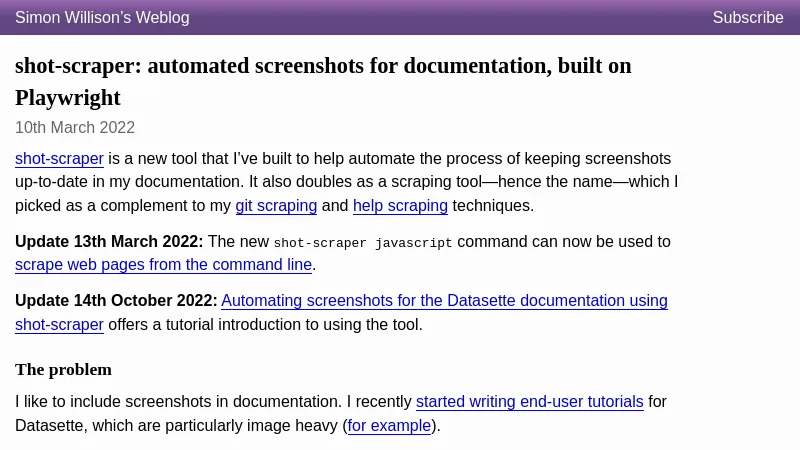The width and height of the screenshot is (800, 450).
Task: Open "scrape web pages from the command line"
Action: pyautogui.click(x=163, y=265)
